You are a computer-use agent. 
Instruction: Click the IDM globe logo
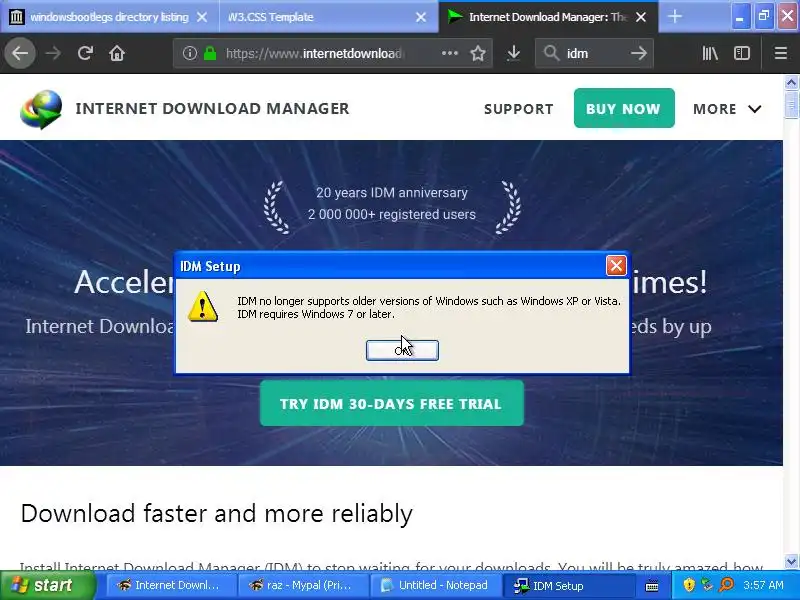coord(41,109)
